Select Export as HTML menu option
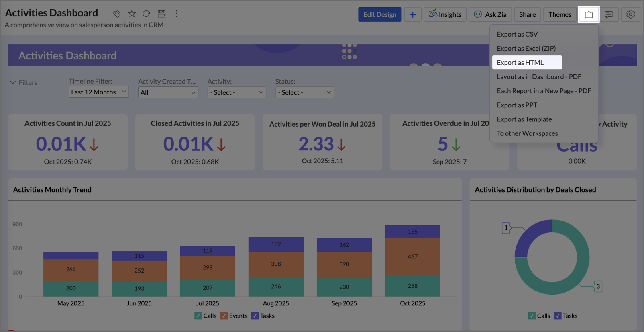This screenshot has width=644, height=332. (x=520, y=62)
